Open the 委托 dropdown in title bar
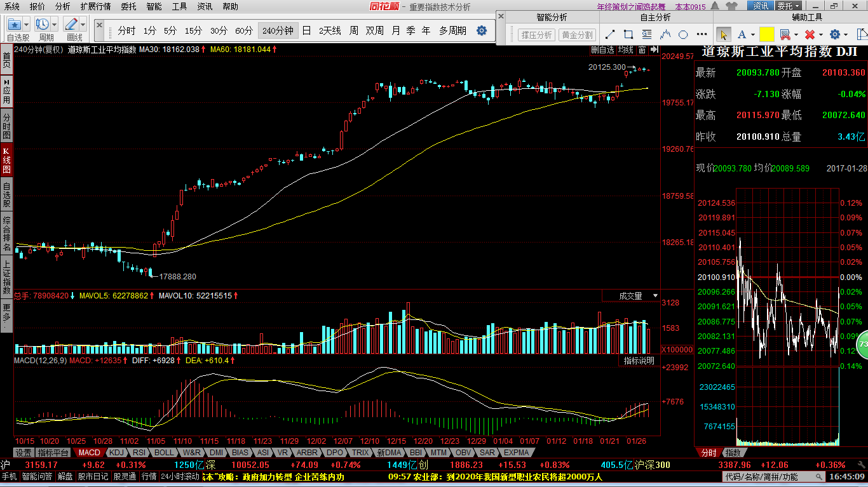The image size is (868, 487). tap(788, 6)
